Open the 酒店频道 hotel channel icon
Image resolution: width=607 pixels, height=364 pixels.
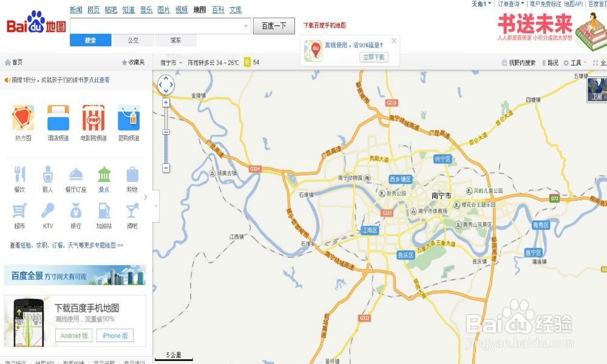58,118
